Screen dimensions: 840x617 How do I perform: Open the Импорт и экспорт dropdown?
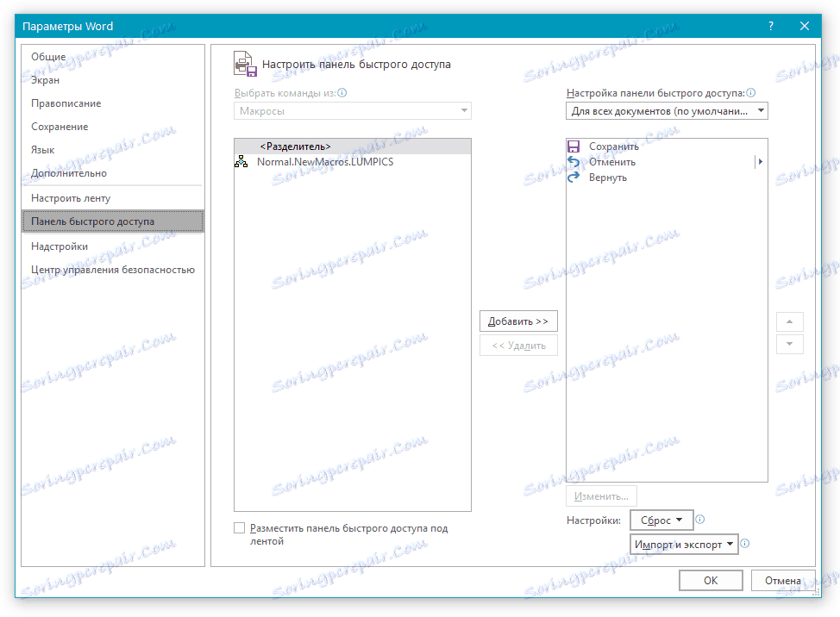coord(684,545)
